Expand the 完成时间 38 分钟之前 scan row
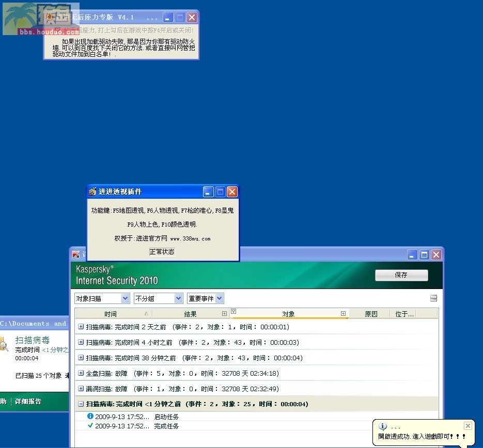Viewport: 483px width, 448px height. click(x=81, y=358)
